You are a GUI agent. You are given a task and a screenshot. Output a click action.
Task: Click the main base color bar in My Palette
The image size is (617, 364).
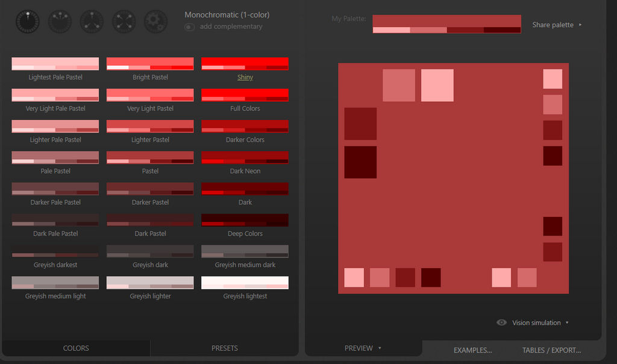pos(446,21)
